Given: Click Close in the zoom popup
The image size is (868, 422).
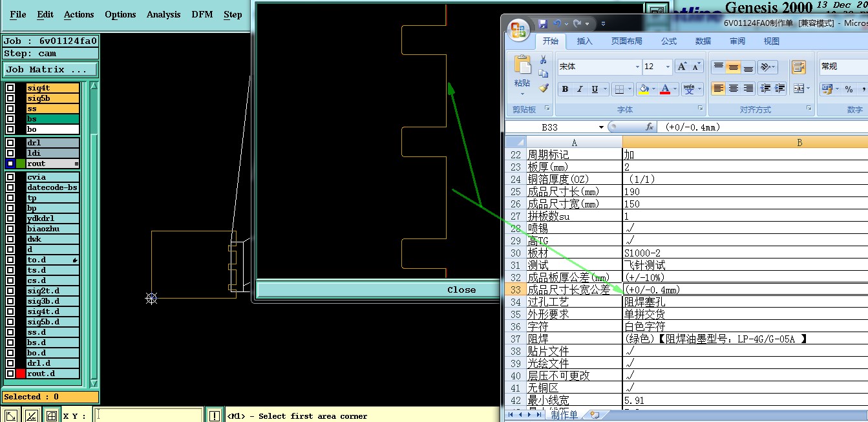Looking at the screenshot, I should pyautogui.click(x=461, y=290).
